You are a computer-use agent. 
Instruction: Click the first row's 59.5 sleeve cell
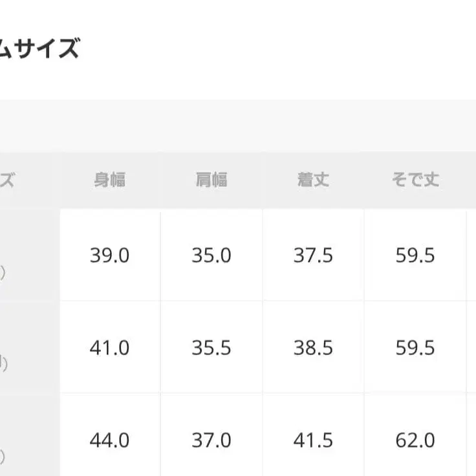[x=415, y=255]
